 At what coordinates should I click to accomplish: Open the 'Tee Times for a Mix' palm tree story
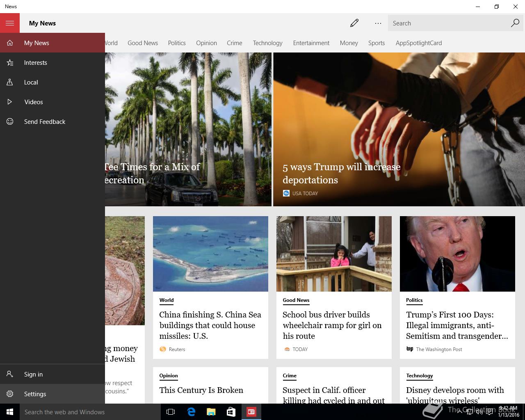coord(188,129)
